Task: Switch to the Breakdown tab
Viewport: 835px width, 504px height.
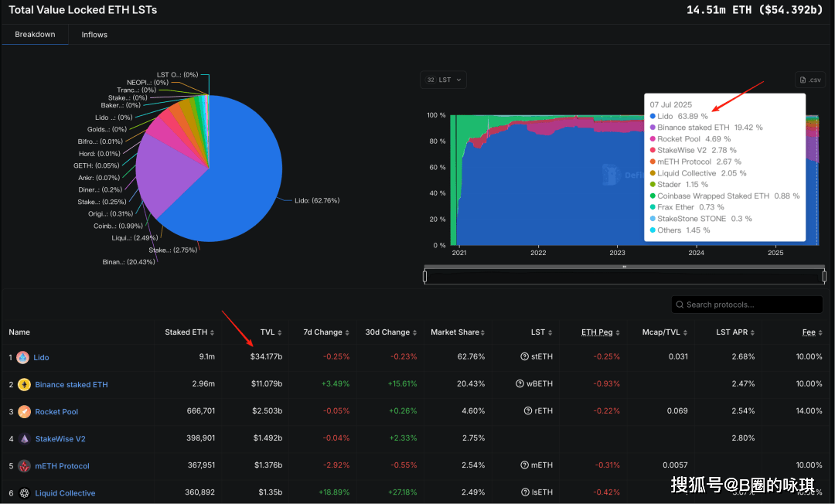Action: [x=35, y=35]
